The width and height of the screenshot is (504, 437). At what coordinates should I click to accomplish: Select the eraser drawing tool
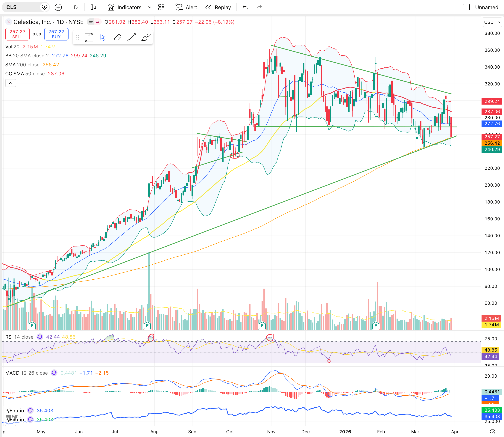(117, 37)
